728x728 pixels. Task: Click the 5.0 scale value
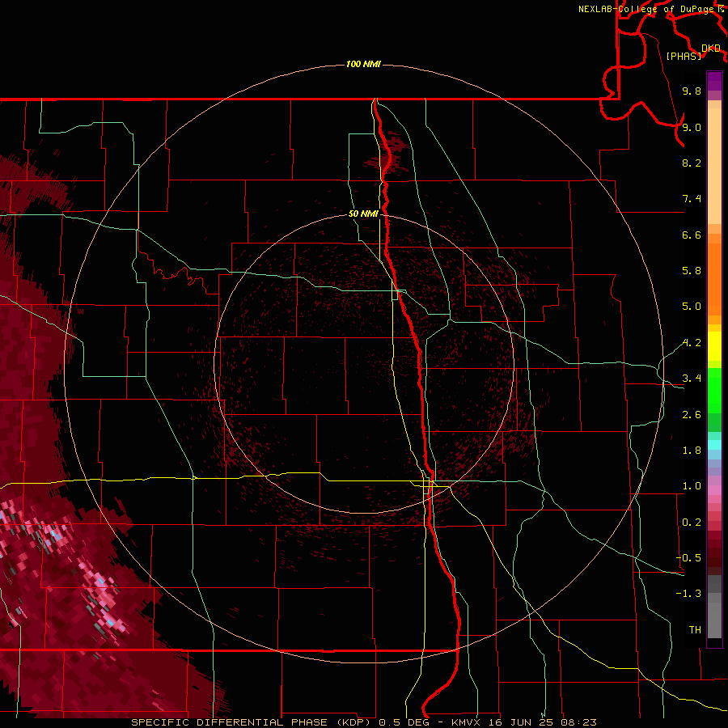click(692, 307)
